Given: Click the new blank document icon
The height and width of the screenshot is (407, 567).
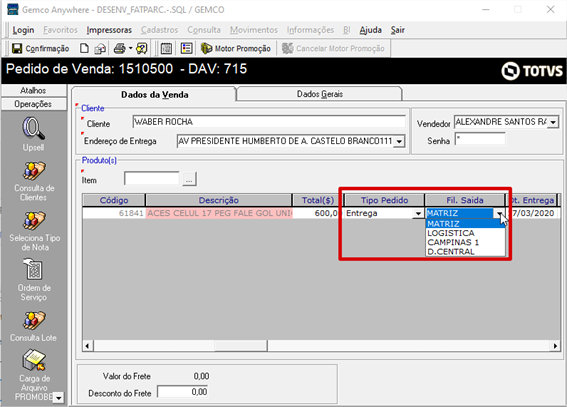Looking at the screenshot, I should coord(84,48).
